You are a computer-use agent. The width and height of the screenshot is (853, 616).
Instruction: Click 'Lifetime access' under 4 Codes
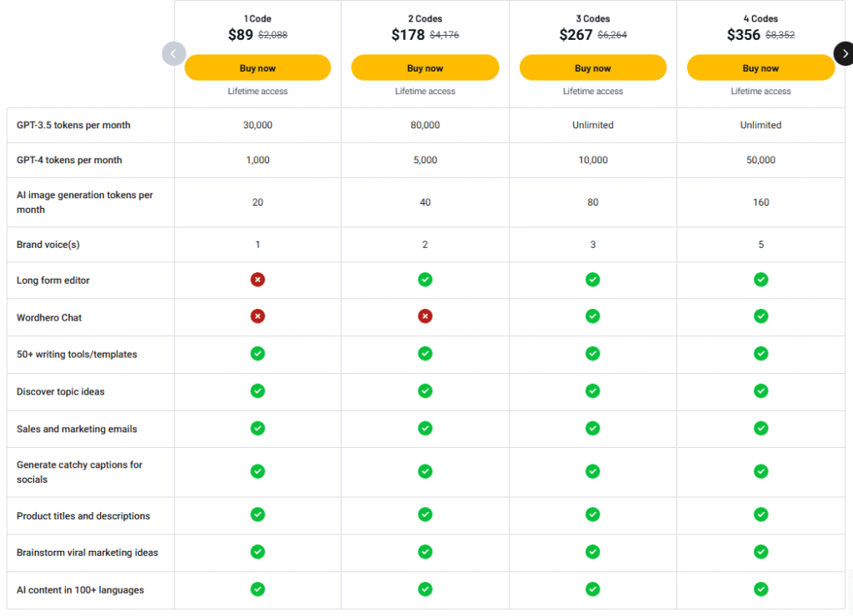click(761, 92)
